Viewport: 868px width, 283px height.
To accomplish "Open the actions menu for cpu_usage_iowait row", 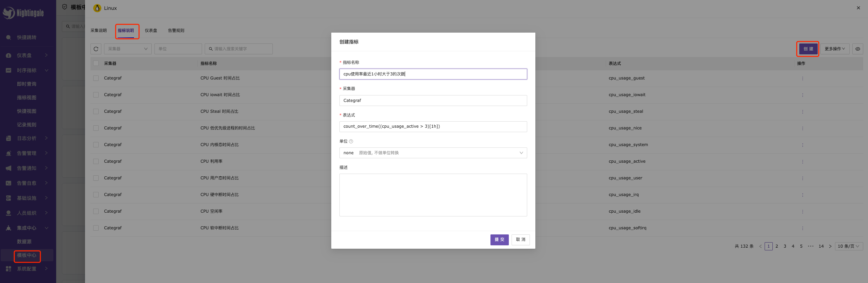I will coord(803,95).
